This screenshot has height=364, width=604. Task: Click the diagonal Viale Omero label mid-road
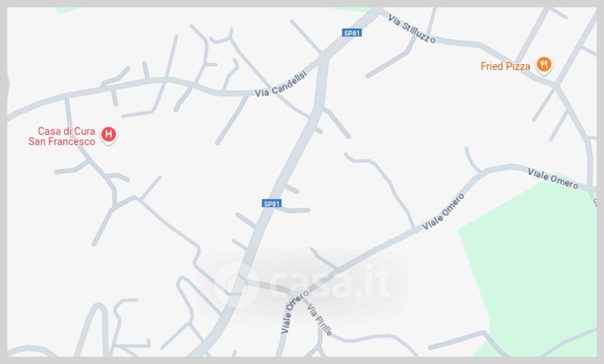(443, 212)
